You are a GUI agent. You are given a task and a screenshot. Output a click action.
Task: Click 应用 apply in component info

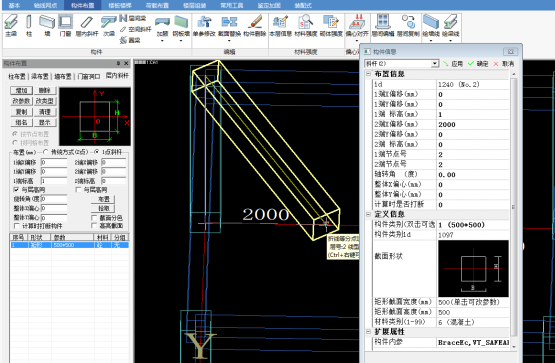click(453, 64)
